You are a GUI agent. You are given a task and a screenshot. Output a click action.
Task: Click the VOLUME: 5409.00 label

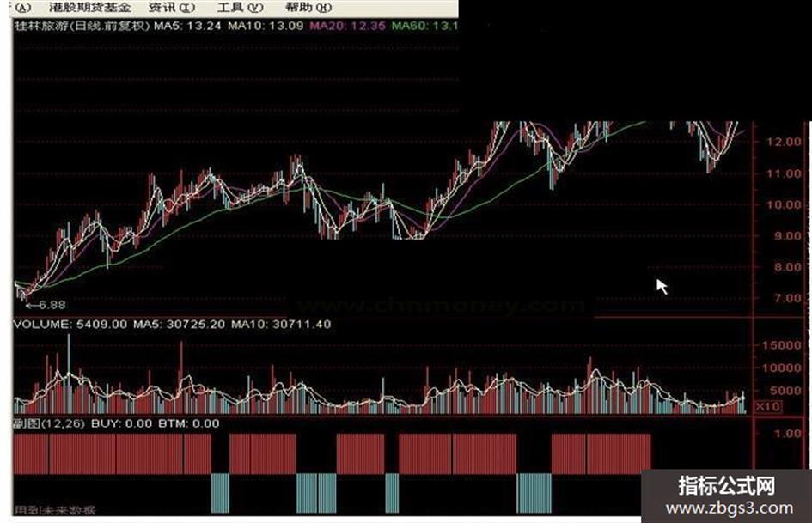[70, 324]
